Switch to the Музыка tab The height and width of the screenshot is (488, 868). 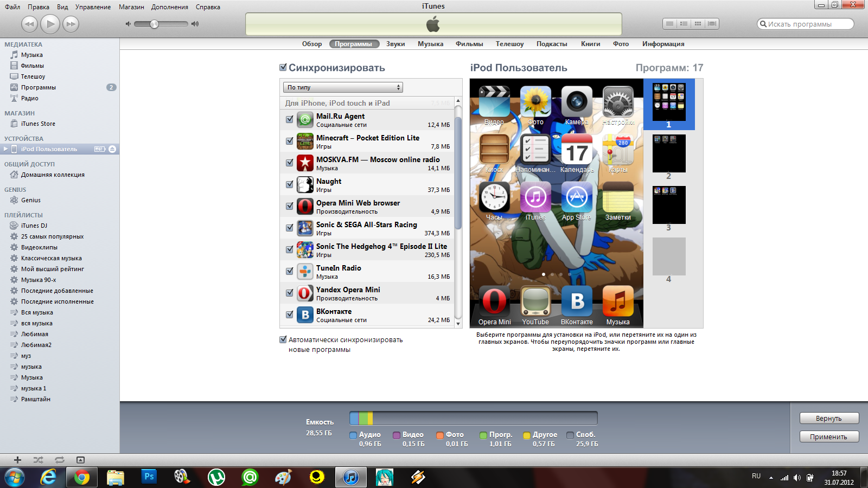tap(430, 44)
